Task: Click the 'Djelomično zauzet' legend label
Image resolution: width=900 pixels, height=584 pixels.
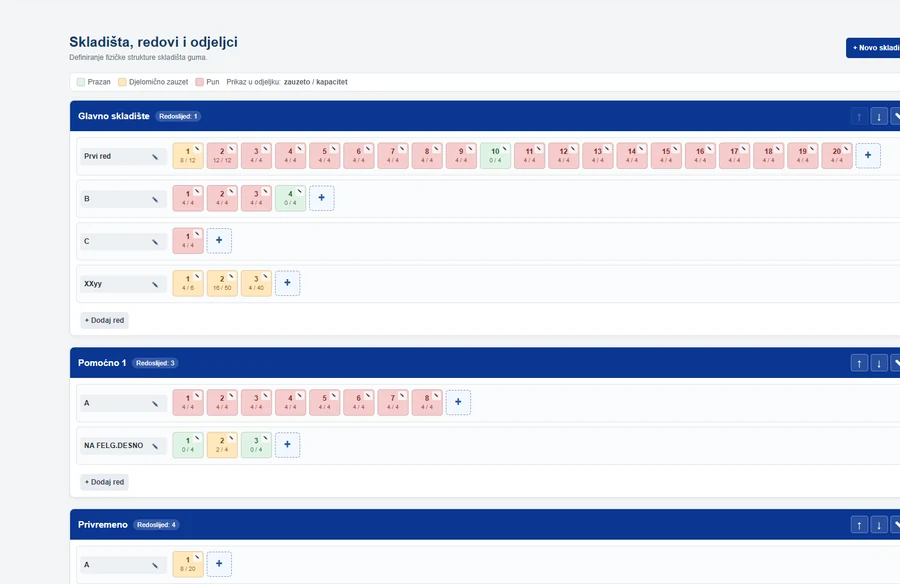Action: [158, 82]
